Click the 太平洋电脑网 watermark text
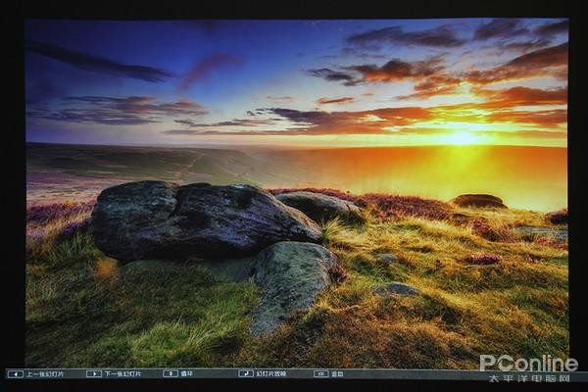 528,375
